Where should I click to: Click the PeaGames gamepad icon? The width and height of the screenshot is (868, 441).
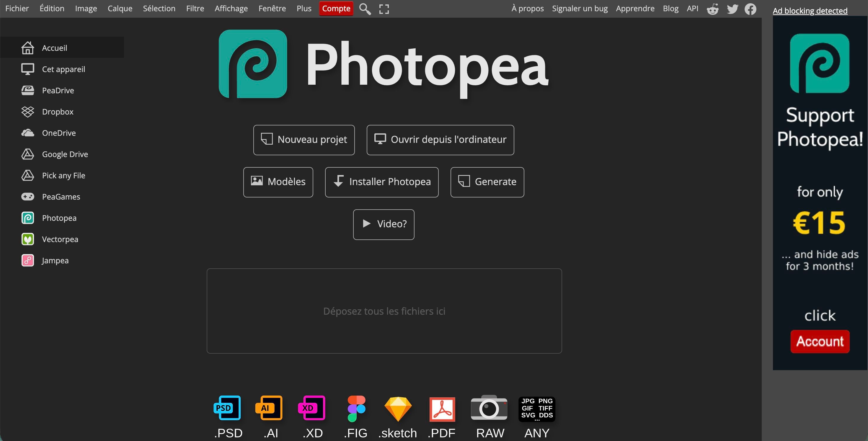click(x=28, y=196)
